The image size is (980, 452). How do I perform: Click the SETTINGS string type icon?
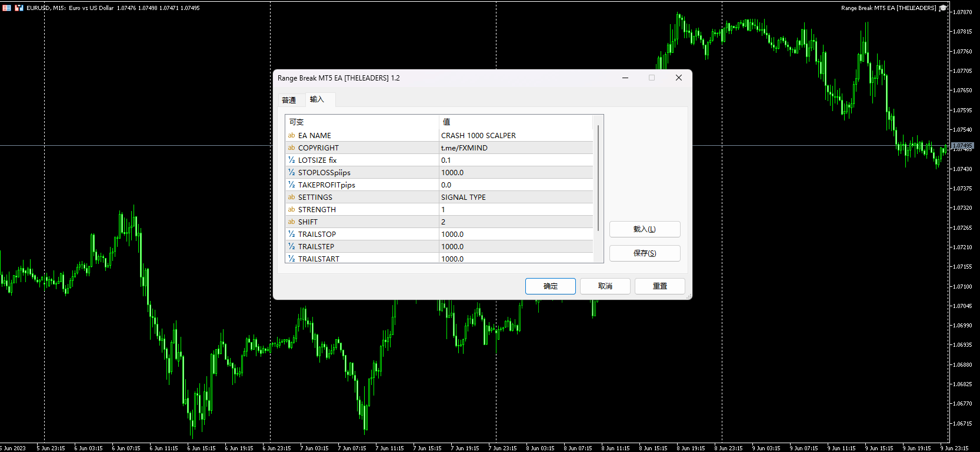(x=291, y=197)
